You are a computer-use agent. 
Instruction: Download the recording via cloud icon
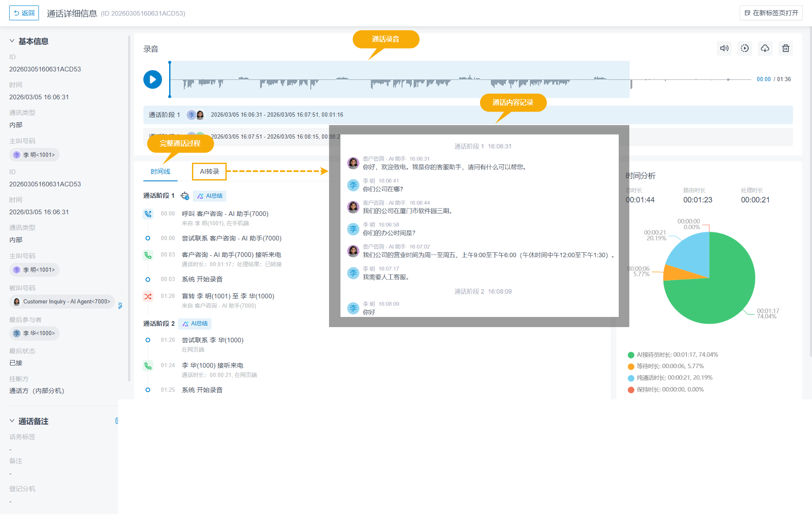point(765,49)
